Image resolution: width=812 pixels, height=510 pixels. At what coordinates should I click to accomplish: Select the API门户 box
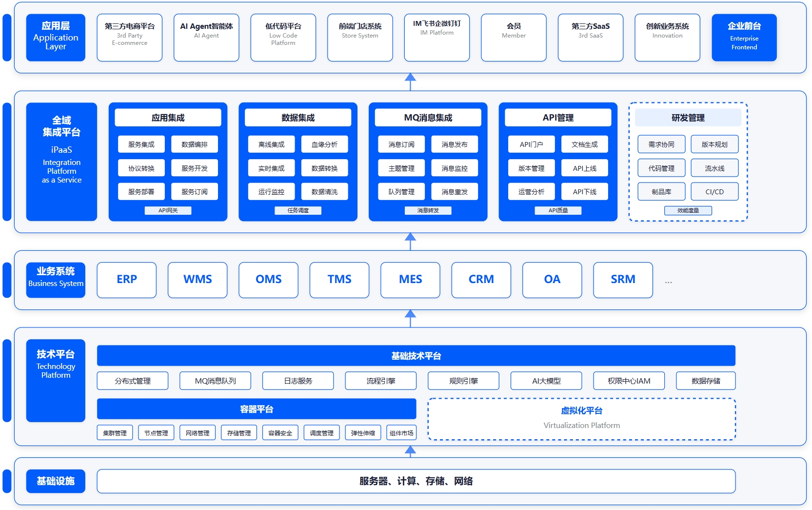tap(531, 144)
